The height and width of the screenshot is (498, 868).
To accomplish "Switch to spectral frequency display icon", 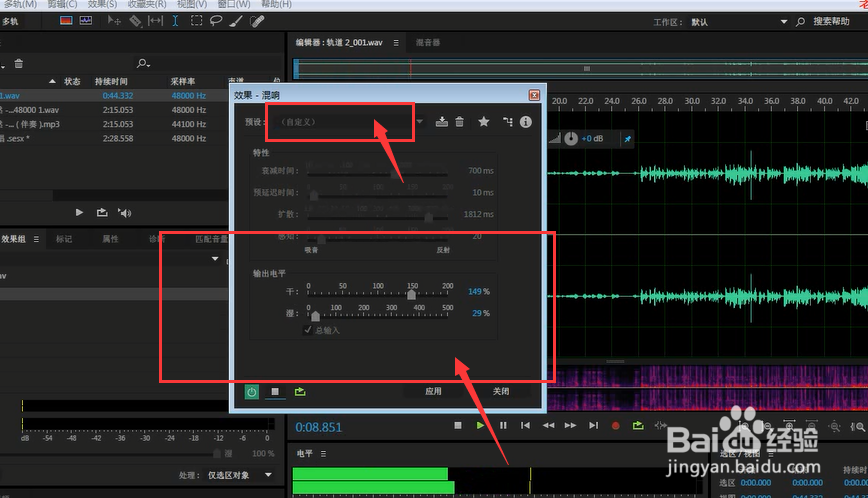I will click(66, 21).
